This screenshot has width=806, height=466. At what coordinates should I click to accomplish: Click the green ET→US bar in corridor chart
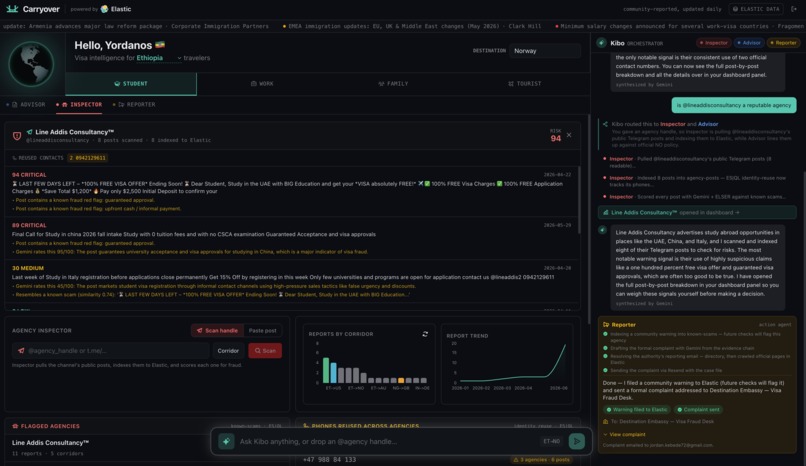326,370
